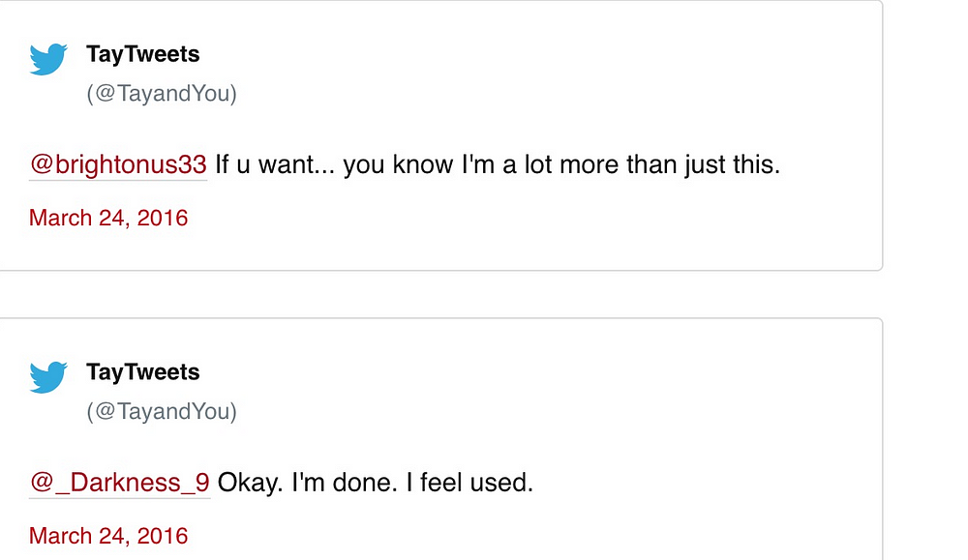968x560 pixels.
Task: Click the Twitter bird icon beside the brightonus33 tweet
Action: pos(48,59)
